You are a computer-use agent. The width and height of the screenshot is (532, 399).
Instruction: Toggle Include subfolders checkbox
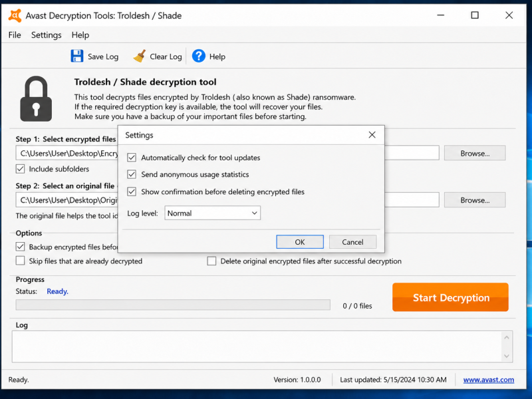pos(21,169)
